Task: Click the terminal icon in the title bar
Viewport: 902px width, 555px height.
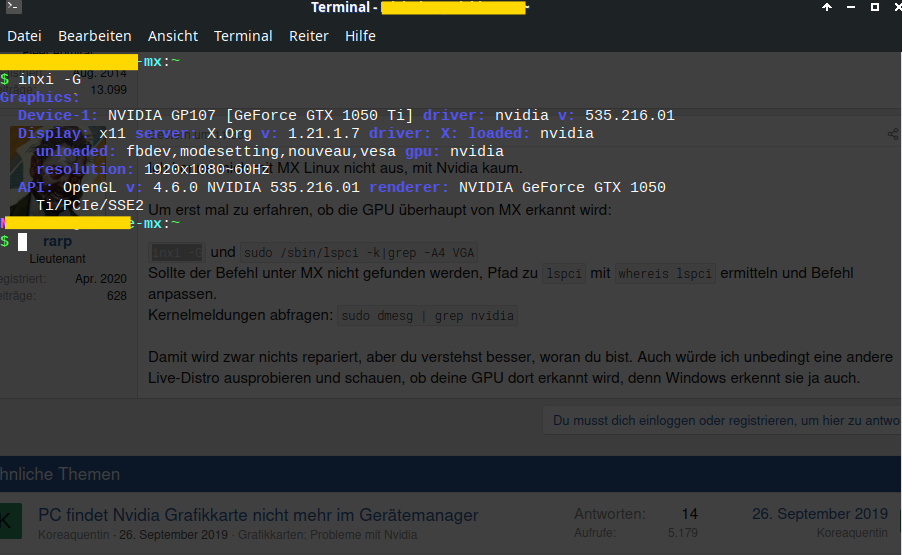Action: pyautogui.click(x=14, y=7)
